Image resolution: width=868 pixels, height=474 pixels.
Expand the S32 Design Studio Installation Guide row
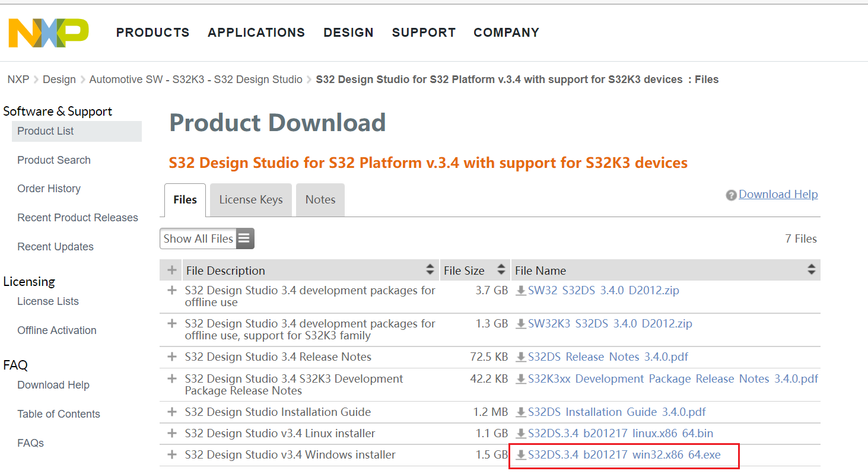(172, 412)
